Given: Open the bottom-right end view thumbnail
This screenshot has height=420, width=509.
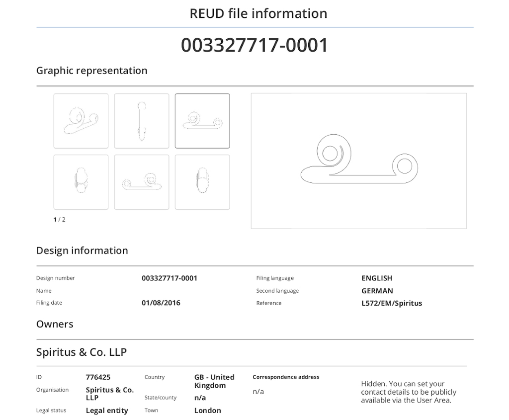Looking at the screenshot, I should tap(202, 182).
